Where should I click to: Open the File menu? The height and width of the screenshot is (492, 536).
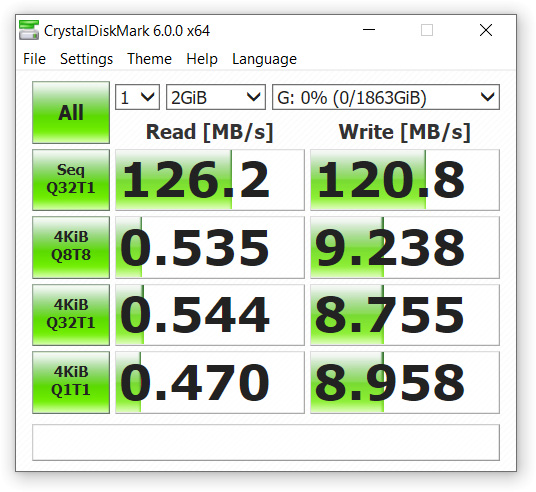click(x=34, y=59)
